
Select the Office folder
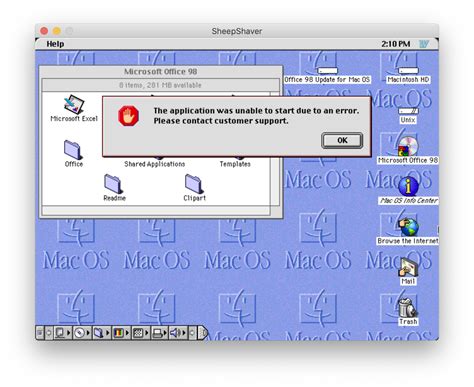coord(73,150)
